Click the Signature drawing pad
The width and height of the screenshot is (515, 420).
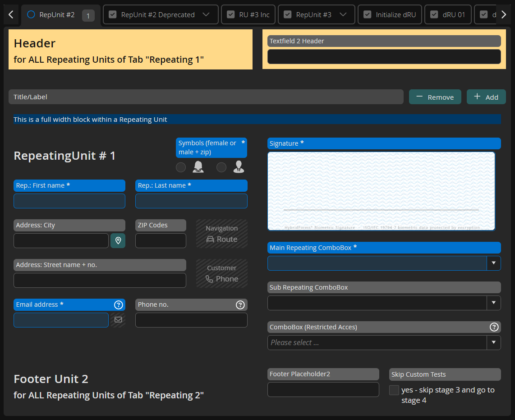pyautogui.click(x=381, y=191)
